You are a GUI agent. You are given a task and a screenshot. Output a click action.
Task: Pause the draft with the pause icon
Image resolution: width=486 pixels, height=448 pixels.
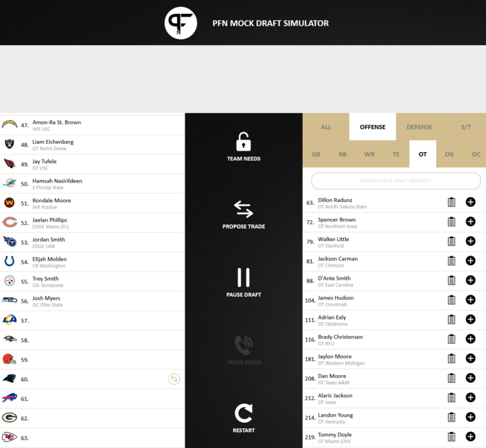click(x=243, y=277)
